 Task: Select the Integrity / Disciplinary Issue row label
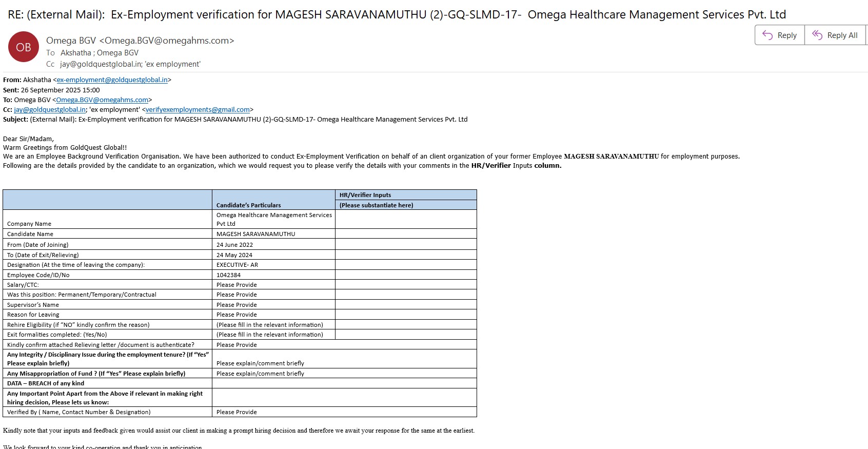(108, 359)
